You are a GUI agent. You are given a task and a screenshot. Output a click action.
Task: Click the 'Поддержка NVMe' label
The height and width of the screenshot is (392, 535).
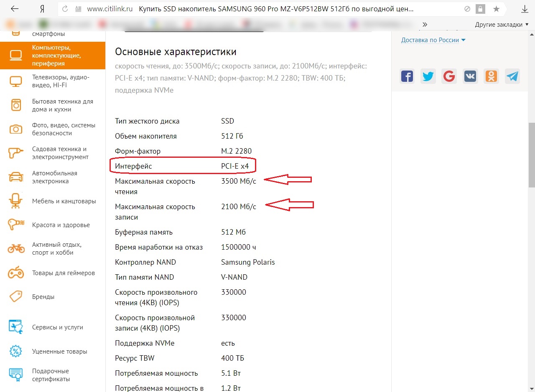(145, 343)
